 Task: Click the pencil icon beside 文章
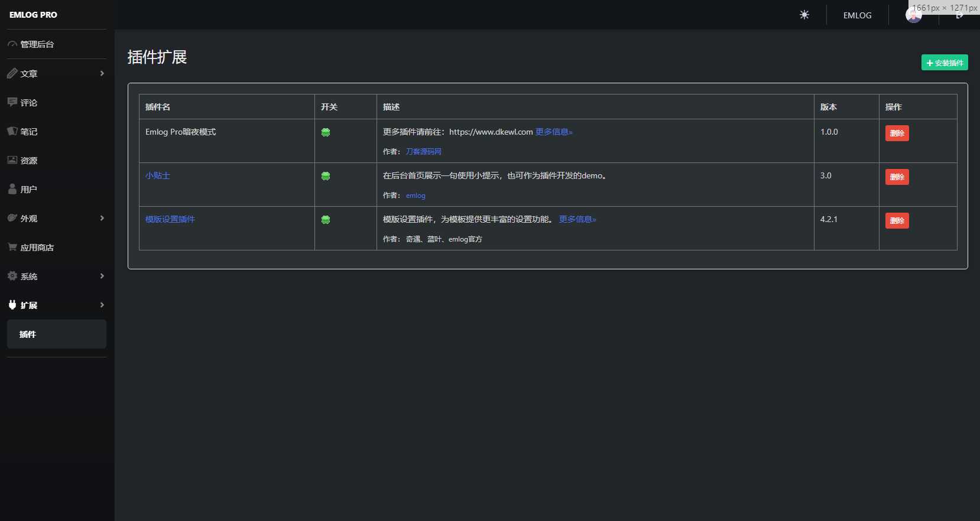coord(12,73)
